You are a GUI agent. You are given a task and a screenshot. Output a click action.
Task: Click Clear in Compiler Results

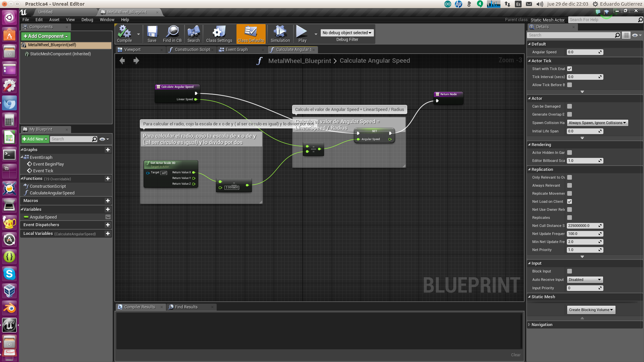(516, 355)
